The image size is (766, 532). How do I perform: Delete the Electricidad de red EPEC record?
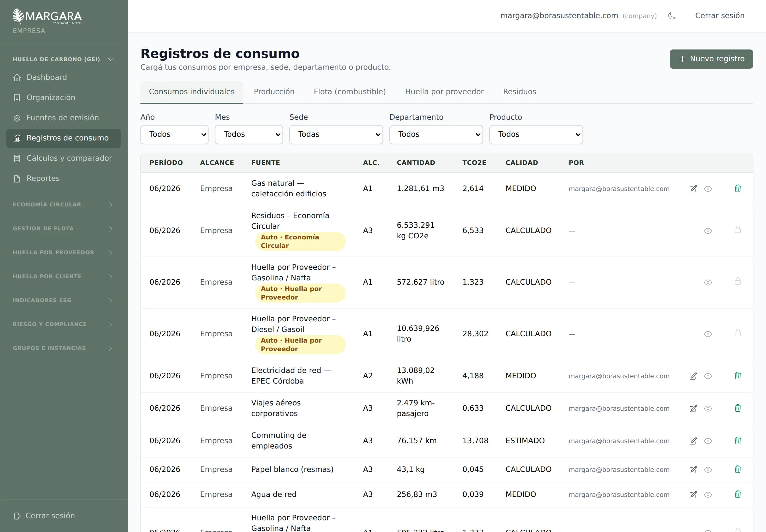point(738,376)
